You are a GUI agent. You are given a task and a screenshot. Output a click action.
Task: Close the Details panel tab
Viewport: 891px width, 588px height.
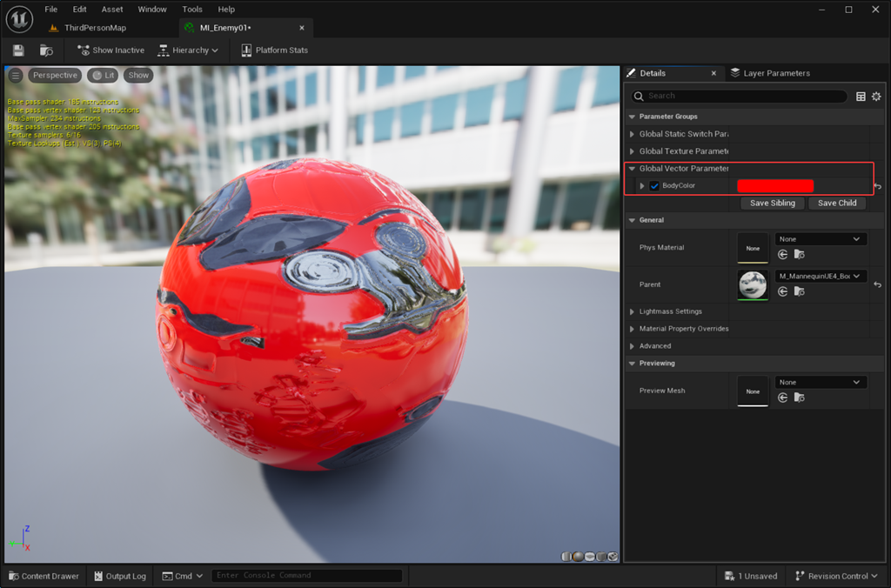(713, 73)
